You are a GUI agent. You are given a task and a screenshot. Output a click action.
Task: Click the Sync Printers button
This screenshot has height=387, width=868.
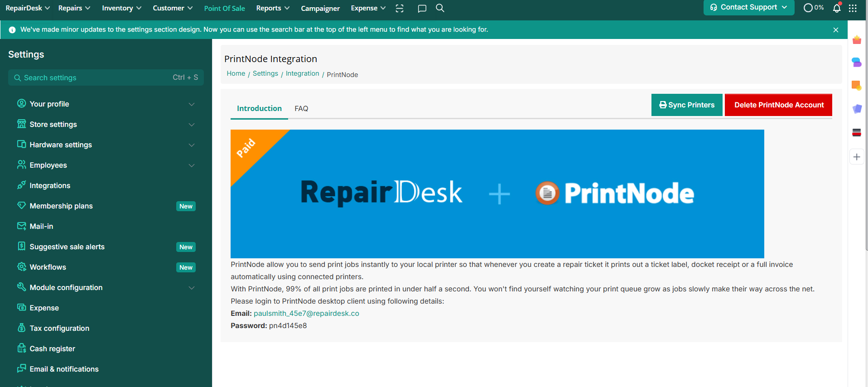point(687,105)
